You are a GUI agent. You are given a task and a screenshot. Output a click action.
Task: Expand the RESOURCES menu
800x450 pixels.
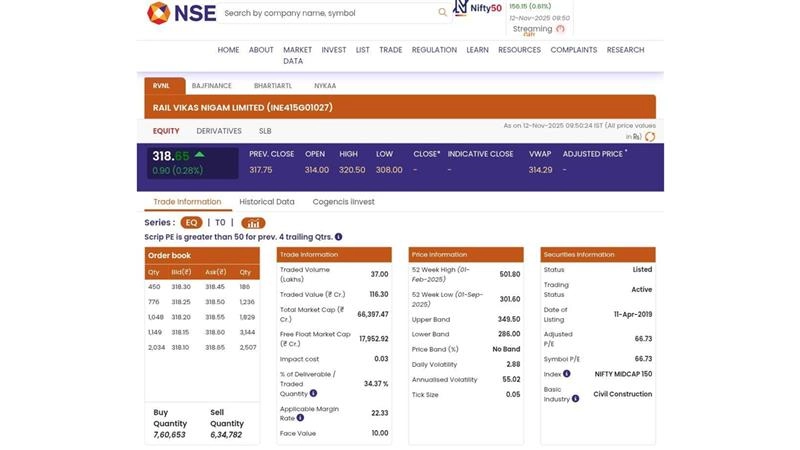519,50
